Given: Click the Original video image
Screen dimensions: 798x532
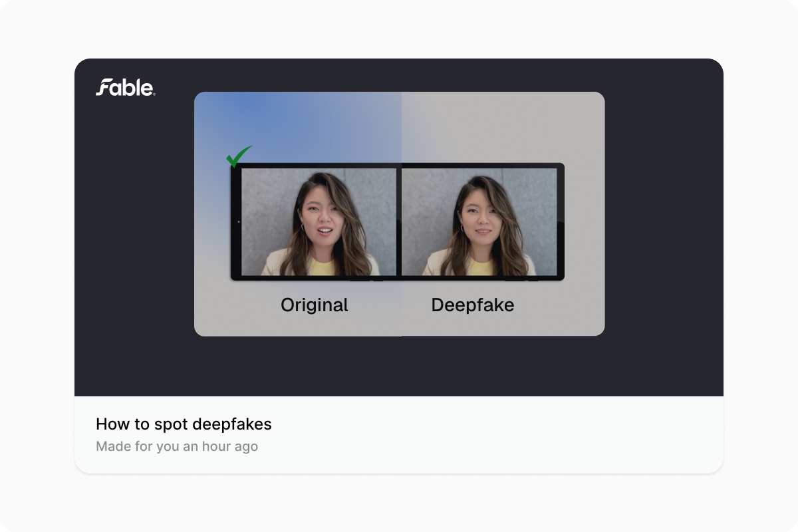Looking at the screenshot, I should (x=319, y=221).
